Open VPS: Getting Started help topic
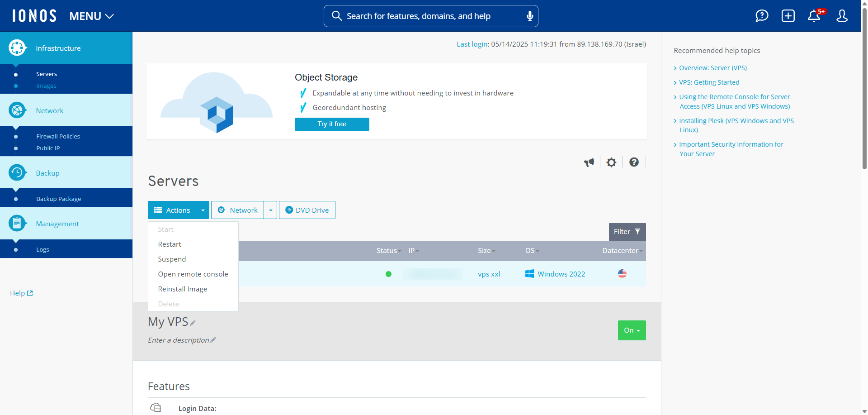The height and width of the screenshot is (415, 868). [x=709, y=82]
